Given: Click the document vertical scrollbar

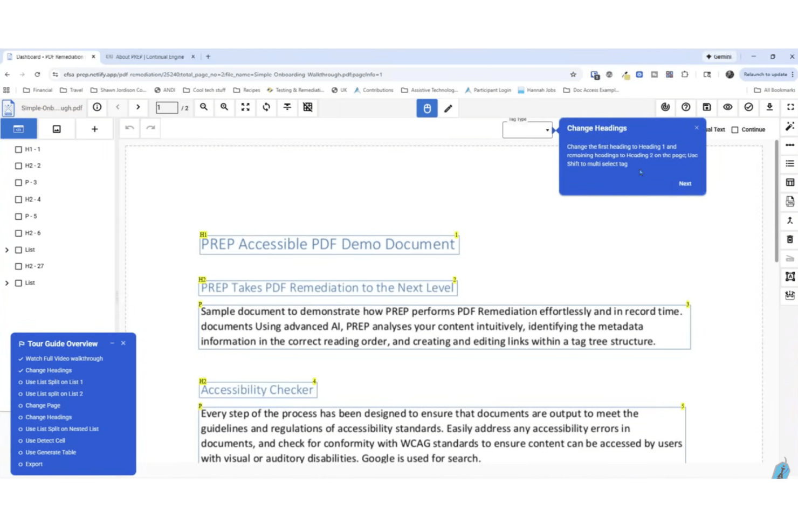Looking at the screenshot, I should point(776,201).
